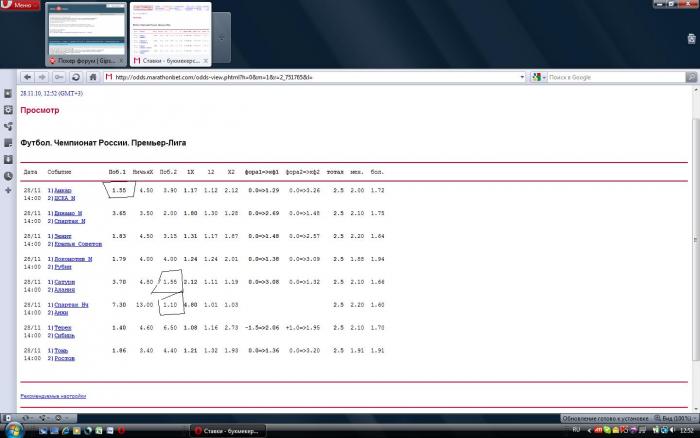Expand the address bar history dropdown
Image resolution: width=700 pixels, height=438 pixels.
pos(522,77)
